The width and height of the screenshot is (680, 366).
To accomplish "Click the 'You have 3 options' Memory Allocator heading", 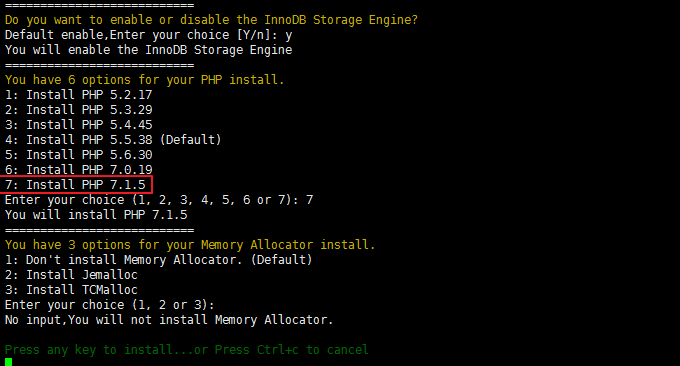I will pyautogui.click(x=190, y=245).
